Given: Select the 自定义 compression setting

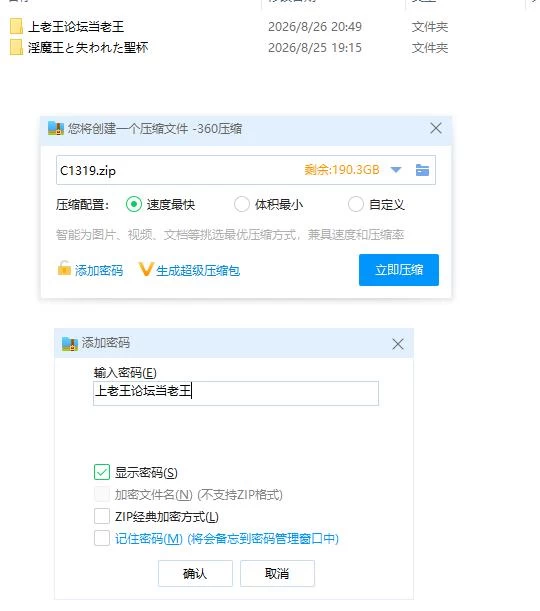Looking at the screenshot, I should (355, 204).
